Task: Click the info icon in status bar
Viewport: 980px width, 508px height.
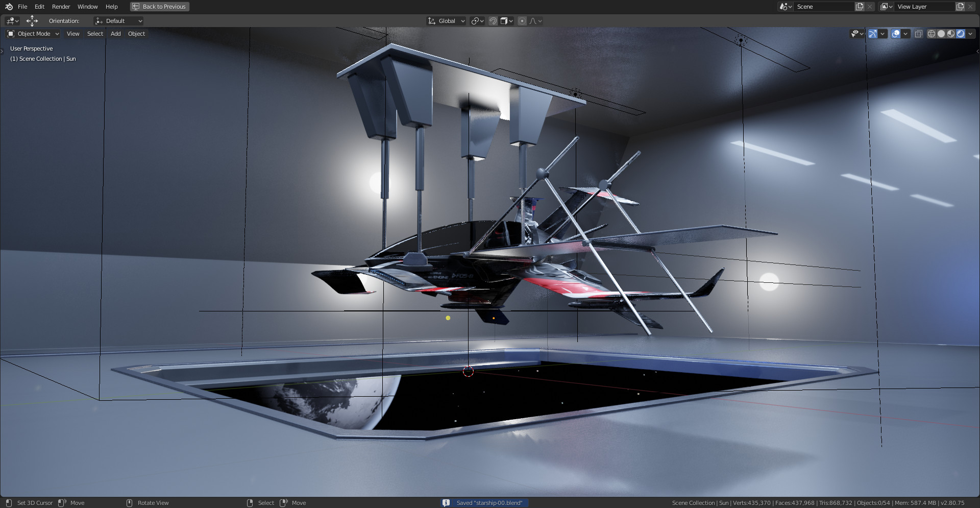Action: [x=446, y=503]
